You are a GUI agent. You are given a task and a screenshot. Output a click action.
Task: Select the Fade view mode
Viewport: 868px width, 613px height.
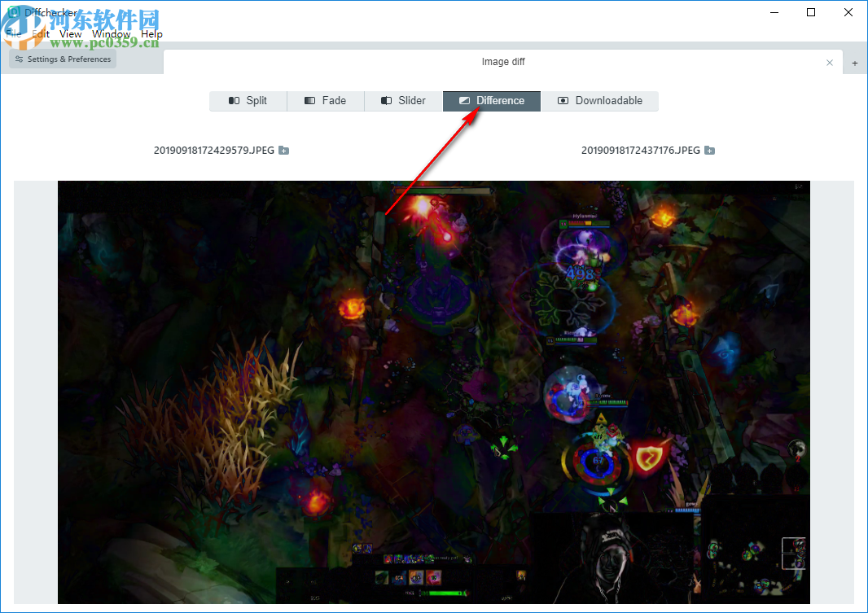pos(326,101)
